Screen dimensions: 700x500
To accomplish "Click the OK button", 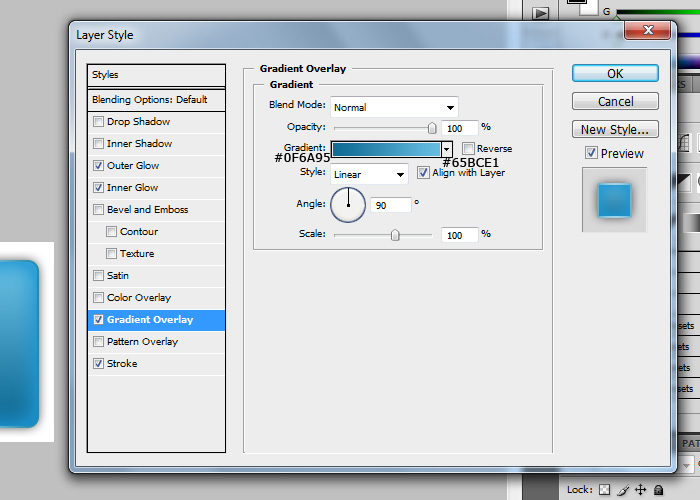I will [615, 73].
